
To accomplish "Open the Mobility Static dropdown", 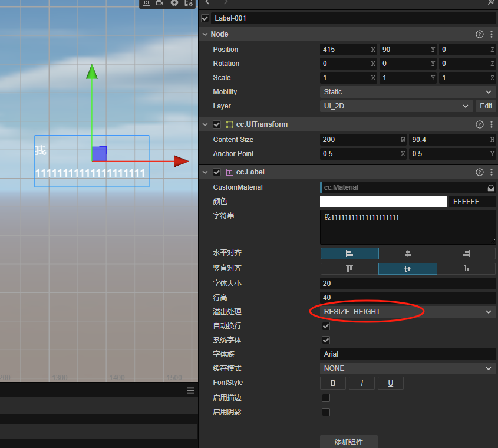I will [408, 92].
